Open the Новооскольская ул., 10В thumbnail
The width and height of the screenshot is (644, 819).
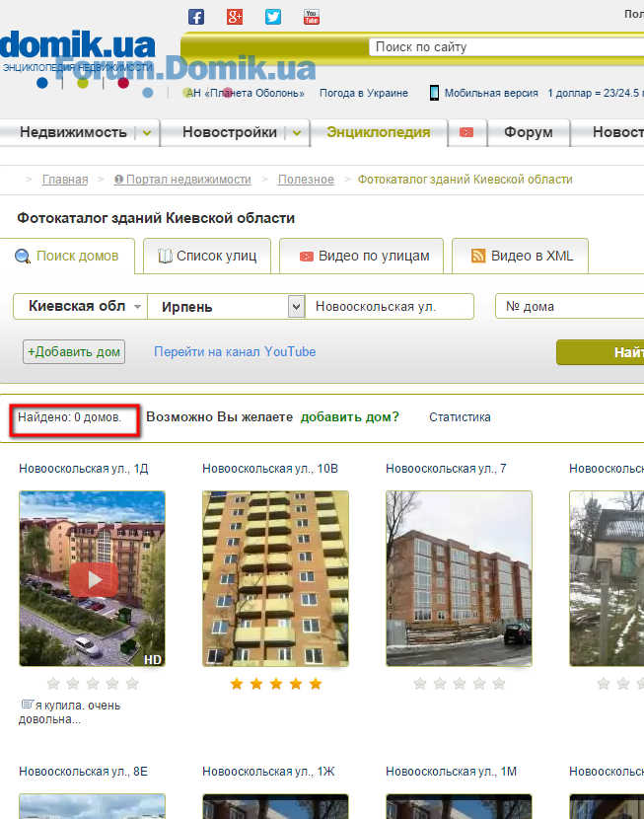pyautogui.click(x=275, y=579)
